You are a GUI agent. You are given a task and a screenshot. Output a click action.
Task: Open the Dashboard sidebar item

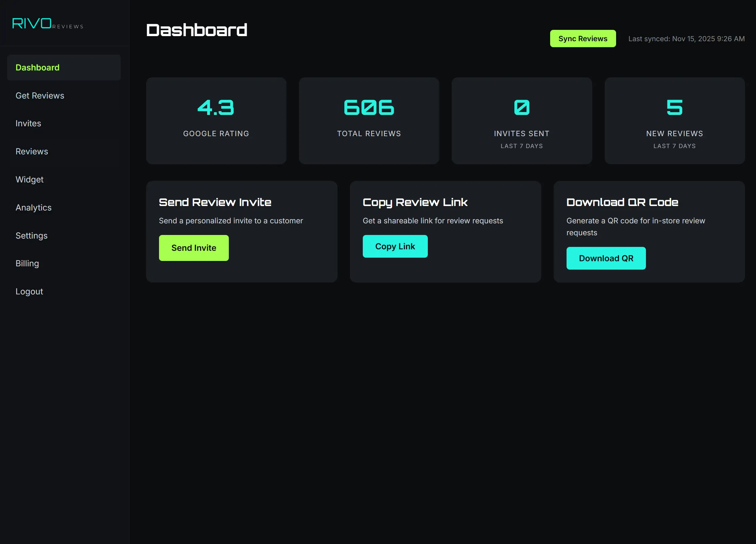[x=37, y=67]
